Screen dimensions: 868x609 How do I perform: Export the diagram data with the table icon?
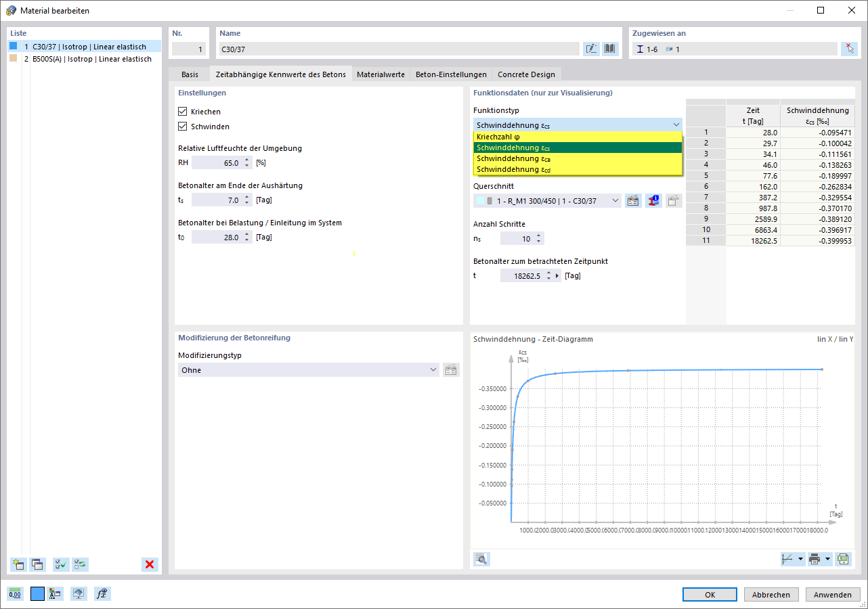point(843,559)
